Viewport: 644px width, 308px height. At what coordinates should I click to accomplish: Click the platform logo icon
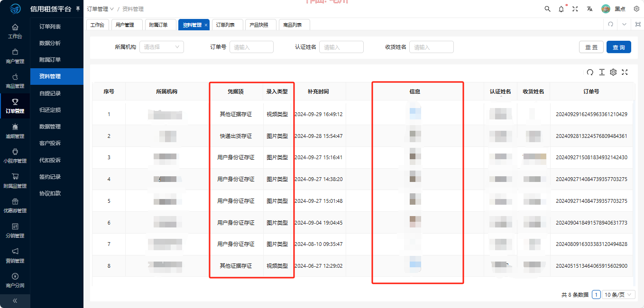tap(16, 9)
